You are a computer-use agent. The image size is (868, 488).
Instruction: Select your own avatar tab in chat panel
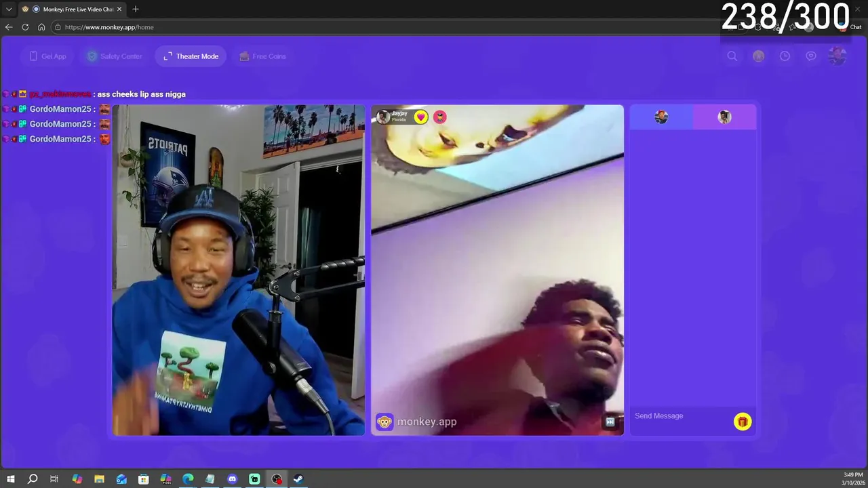pos(661,117)
